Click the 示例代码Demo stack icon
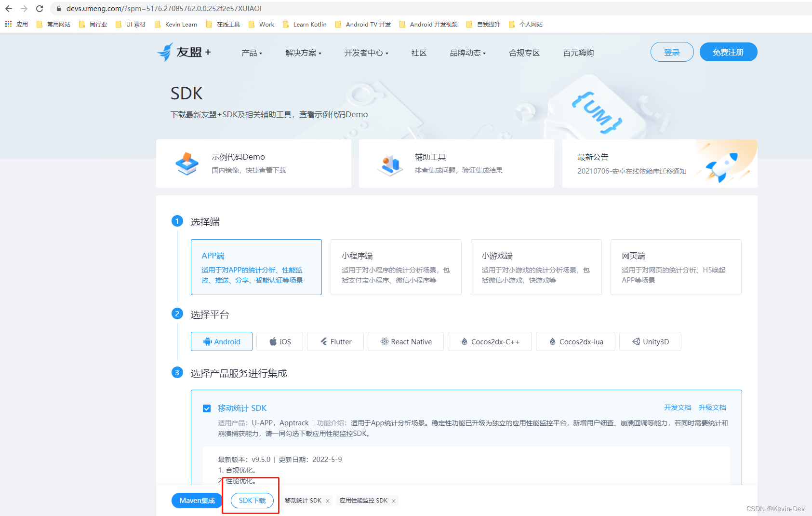The image size is (812, 516). (x=187, y=163)
